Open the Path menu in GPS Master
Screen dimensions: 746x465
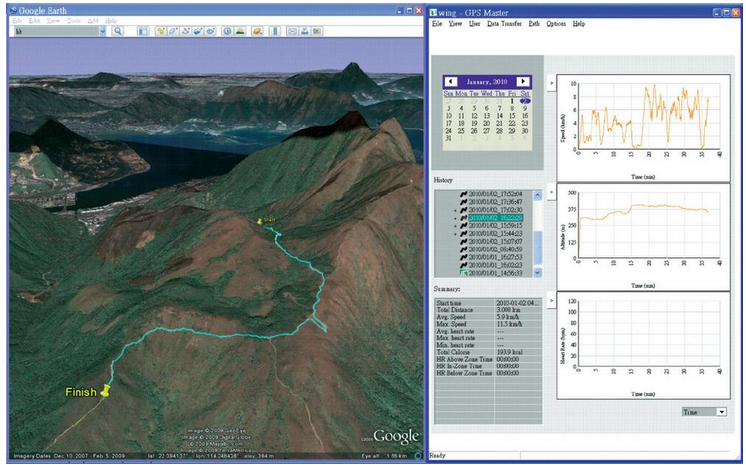click(x=534, y=23)
